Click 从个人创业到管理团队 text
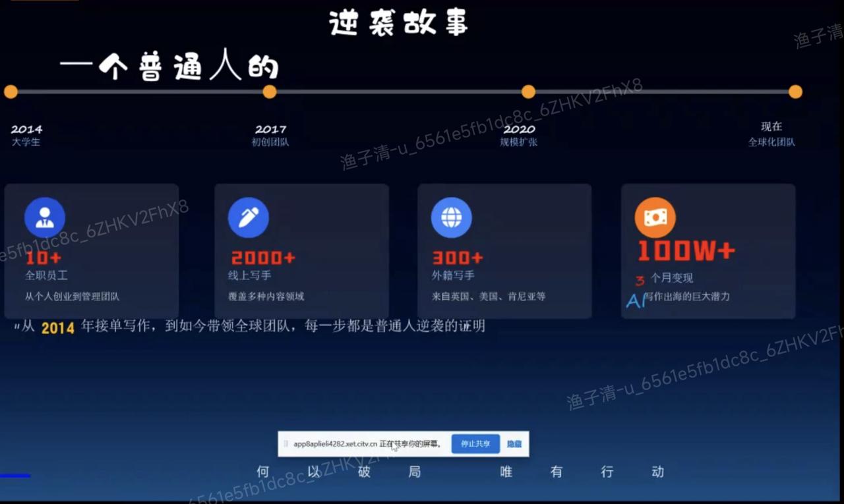This screenshot has width=844, height=504. point(72,296)
